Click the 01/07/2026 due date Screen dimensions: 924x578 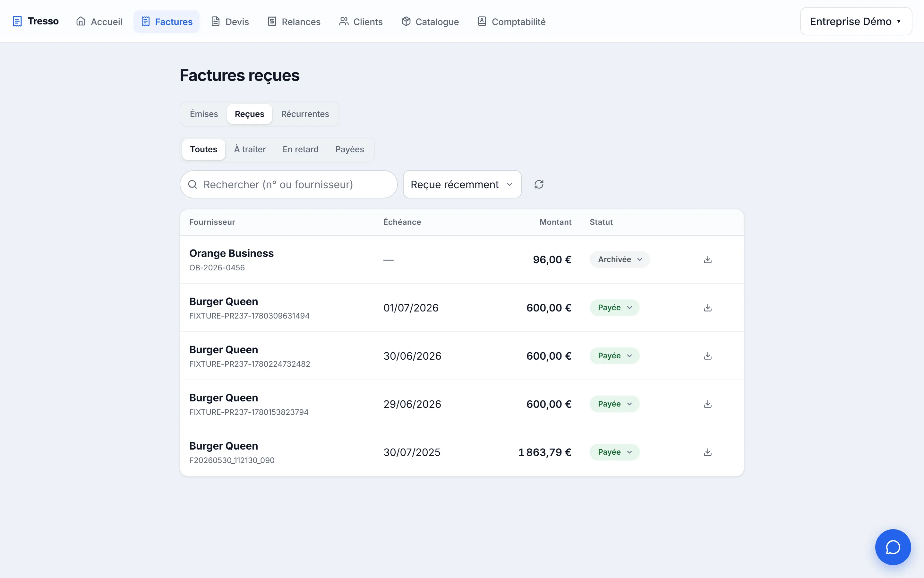point(411,308)
